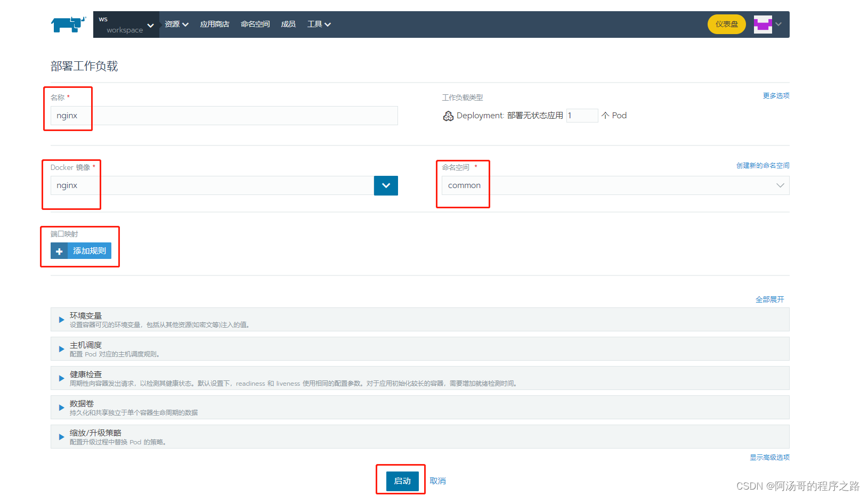868x496 pixels.
Task: Click plus icon on 添加规则 button
Action: tap(59, 251)
